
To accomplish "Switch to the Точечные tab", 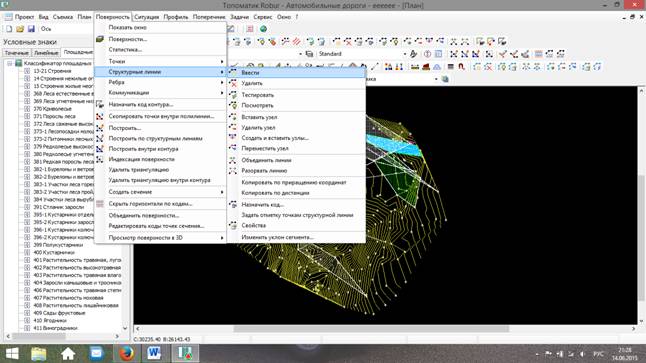I will pyautogui.click(x=16, y=53).
